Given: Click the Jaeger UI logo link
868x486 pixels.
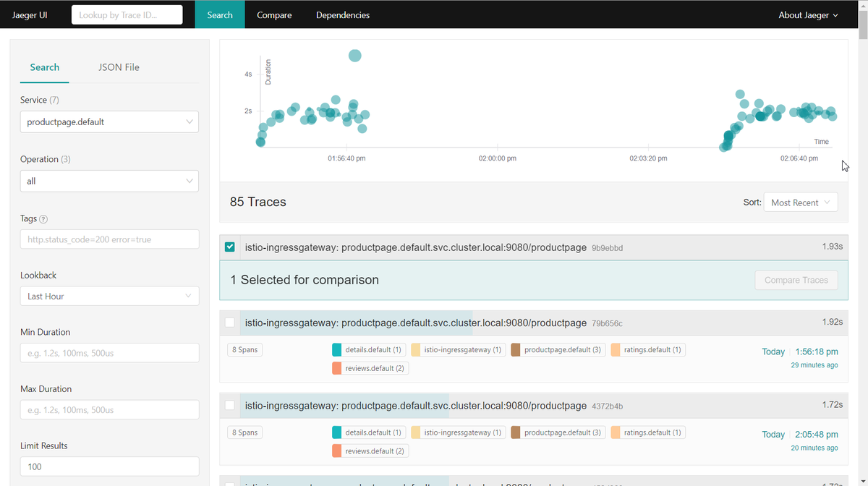Looking at the screenshot, I should pyautogui.click(x=30, y=14).
